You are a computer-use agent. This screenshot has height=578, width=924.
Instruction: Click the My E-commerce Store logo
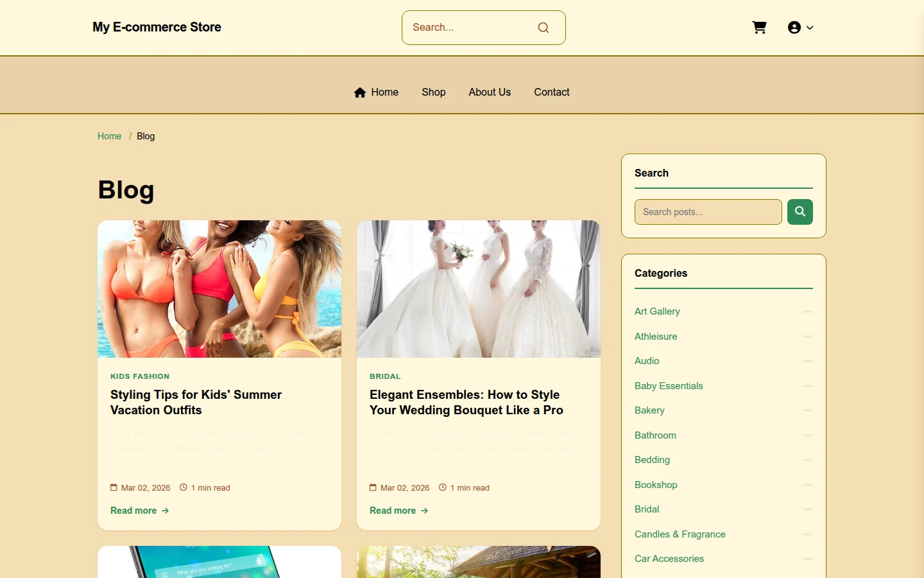[x=157, y=27]
